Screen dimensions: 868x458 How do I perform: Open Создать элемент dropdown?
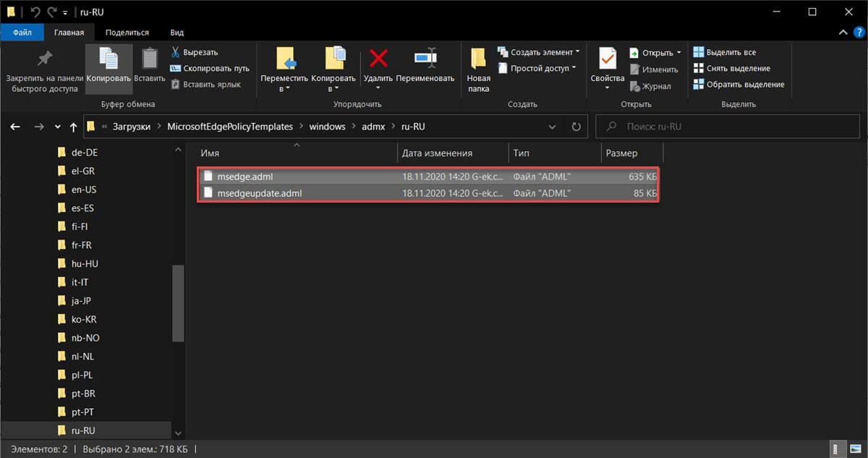click(538, 52)
